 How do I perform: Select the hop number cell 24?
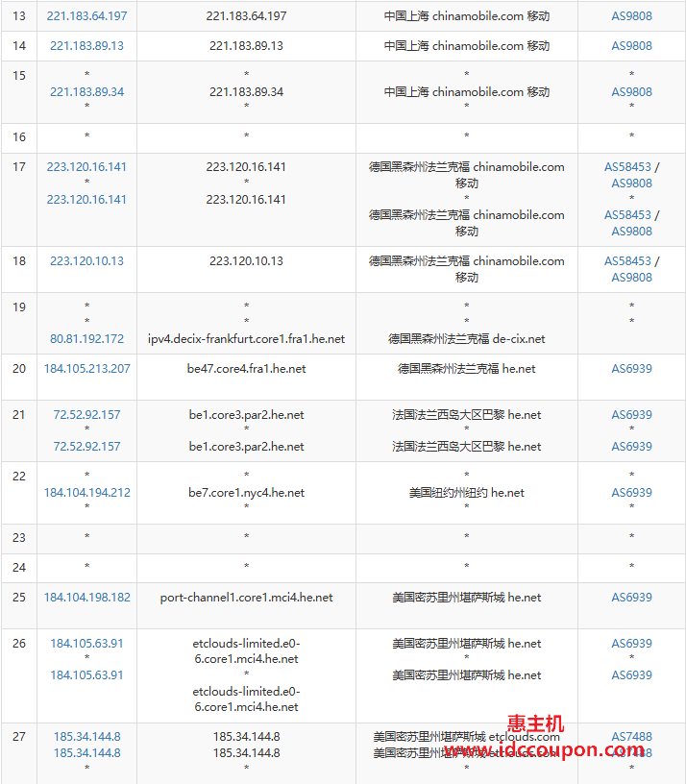pyautogui.click(x=19, y=568)
